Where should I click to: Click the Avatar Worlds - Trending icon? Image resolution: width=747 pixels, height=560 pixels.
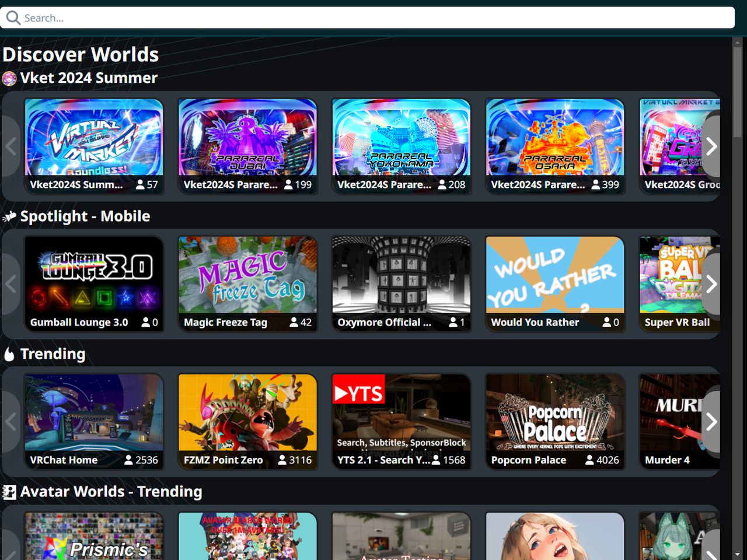[9, 492]
